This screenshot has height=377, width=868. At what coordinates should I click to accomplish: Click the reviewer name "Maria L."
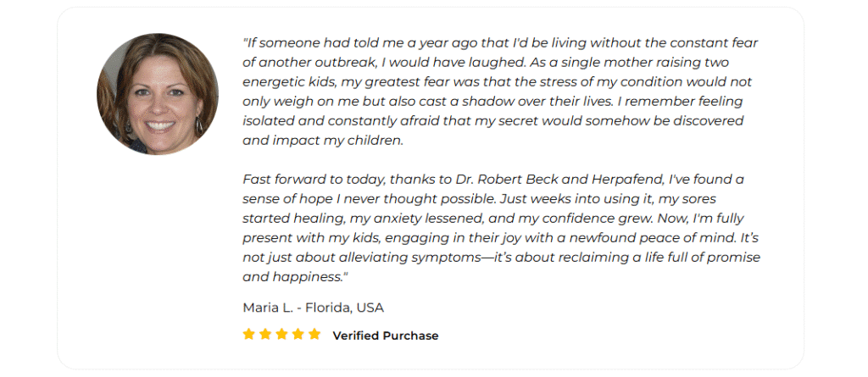[266, 308]
